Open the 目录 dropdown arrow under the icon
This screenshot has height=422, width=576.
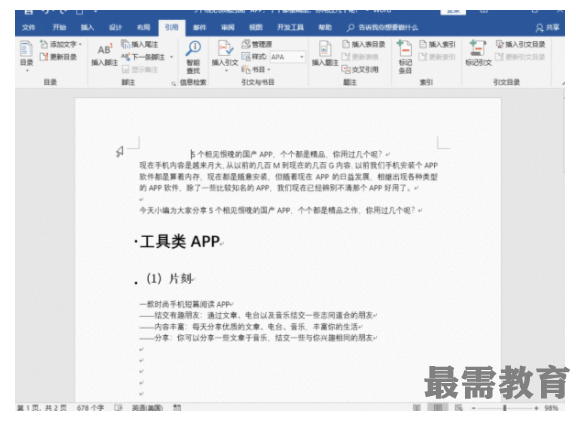[26, 71]
